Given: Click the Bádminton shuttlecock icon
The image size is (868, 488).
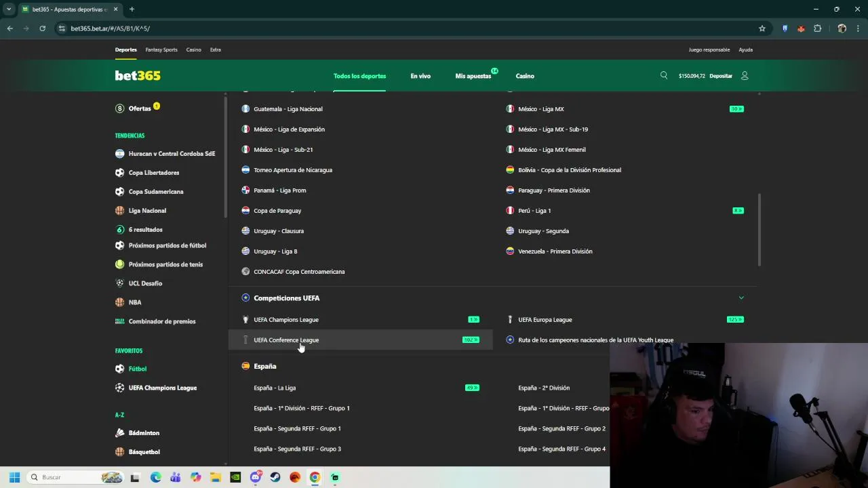Looking at the screenshot, I should pos(120,433).
